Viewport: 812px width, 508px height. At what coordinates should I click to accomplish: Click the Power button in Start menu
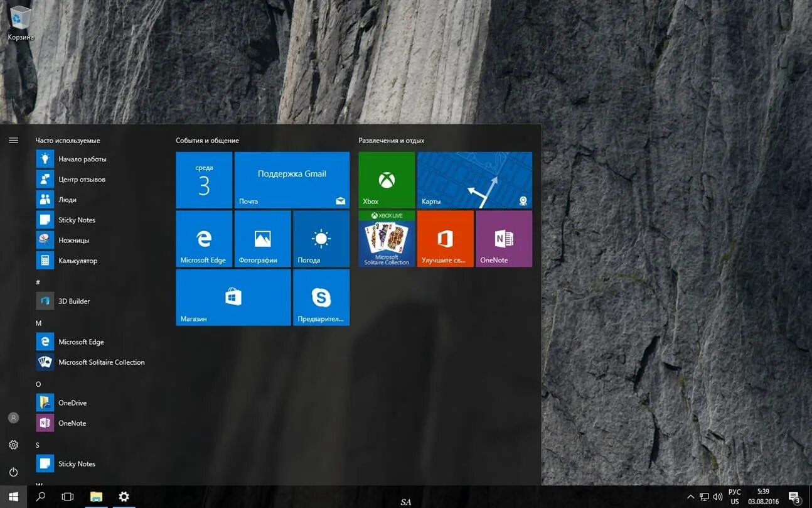(x=13, y=472)
